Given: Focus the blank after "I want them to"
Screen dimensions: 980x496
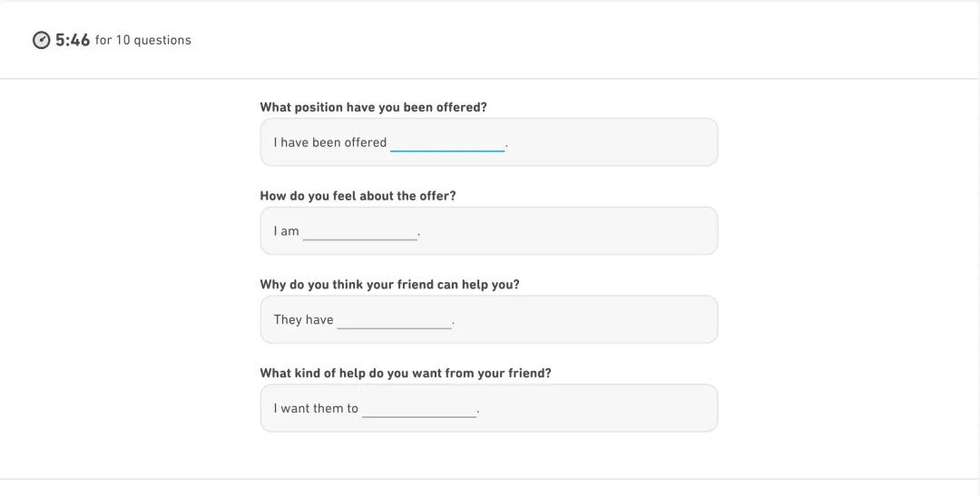Looking at the screenshot, I should (419, 409).
